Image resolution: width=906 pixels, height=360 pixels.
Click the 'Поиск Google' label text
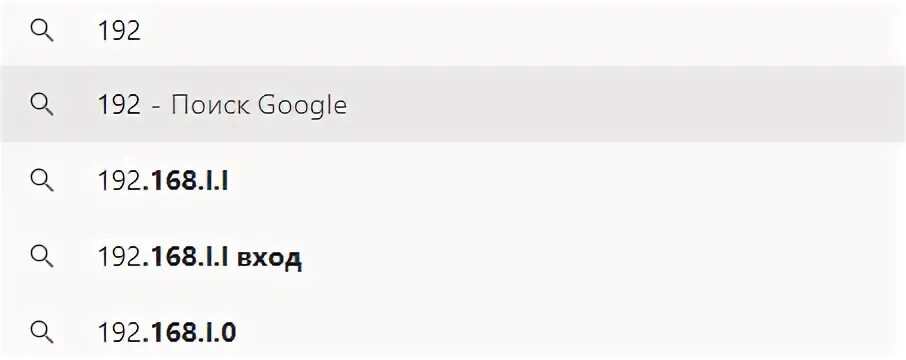pos(259,106)
